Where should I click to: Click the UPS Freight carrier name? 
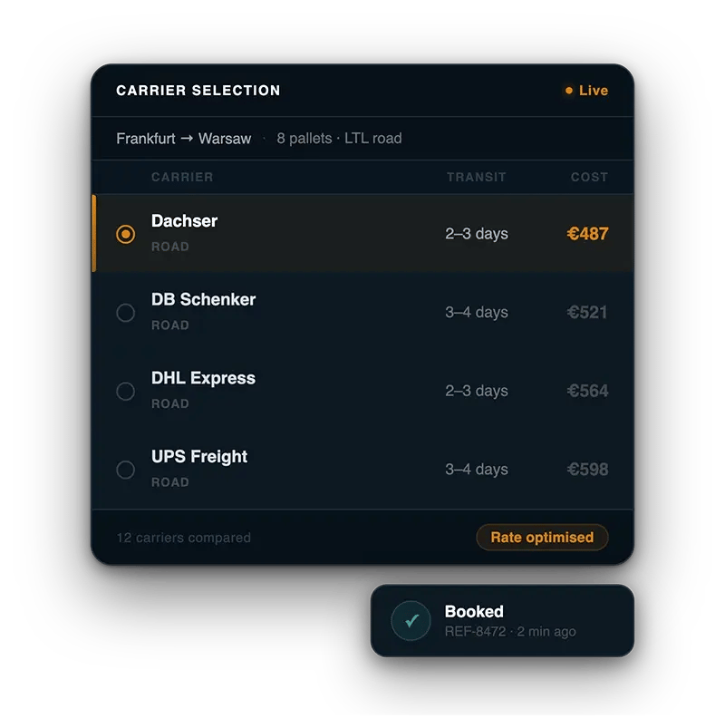point(199,457)
